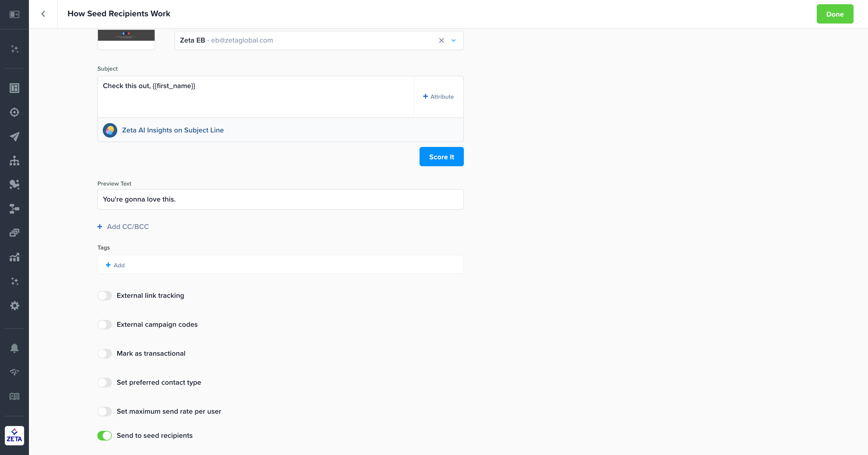Click the Zeta logo at sidebar bottom
This screenshot has width=868, height=455.
[x=14, y=435]
